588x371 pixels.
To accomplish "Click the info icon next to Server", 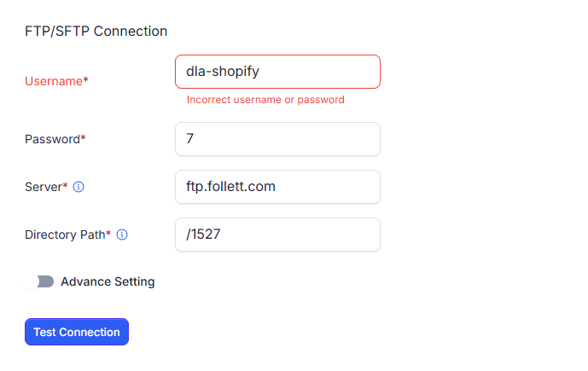I will [x=79, y=187].
